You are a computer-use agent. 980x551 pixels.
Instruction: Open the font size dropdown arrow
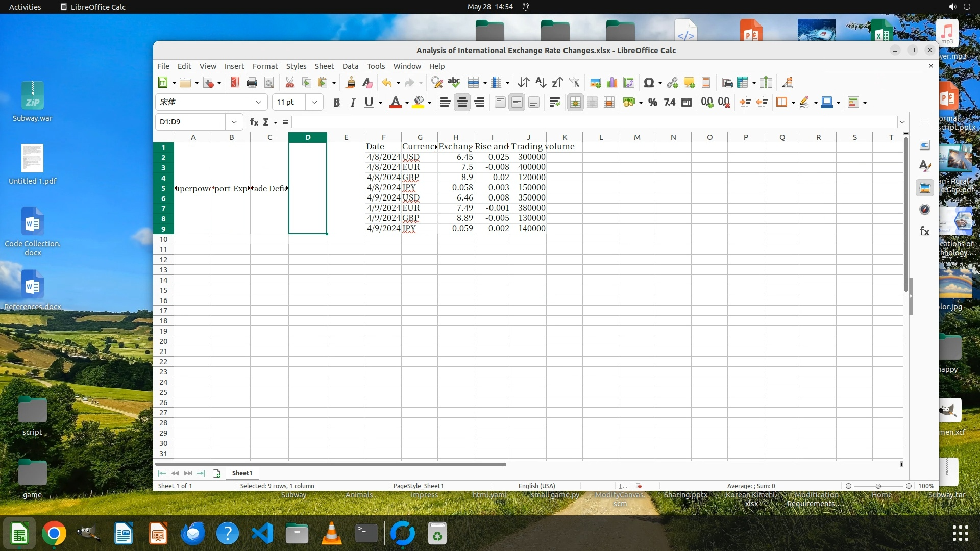(314, 103)
